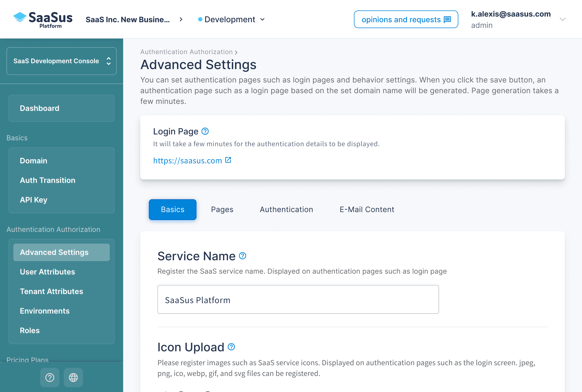The image size is (582, 392).
Task: Switch to the Pages tab
Action: click(222, 209)
